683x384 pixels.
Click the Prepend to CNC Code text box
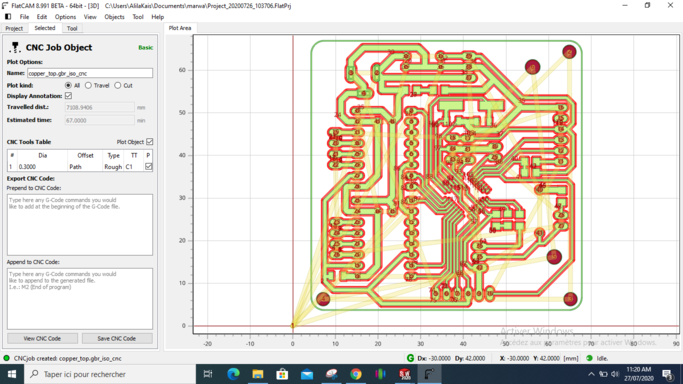80,225
